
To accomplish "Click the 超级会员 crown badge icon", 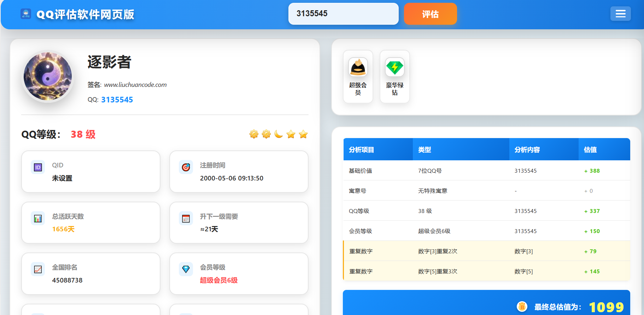I will [358, 67].
